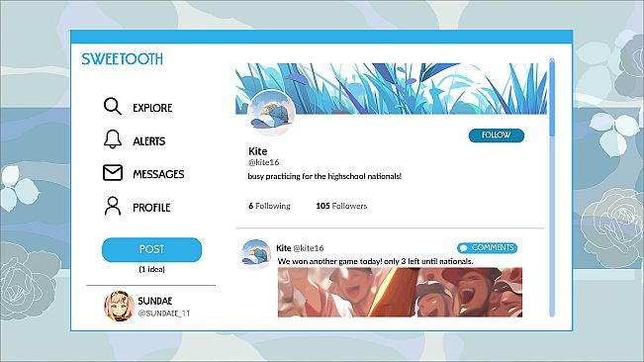Click Kite's profile avatar on the banner
644x362 pixels.
coord(271,113)
